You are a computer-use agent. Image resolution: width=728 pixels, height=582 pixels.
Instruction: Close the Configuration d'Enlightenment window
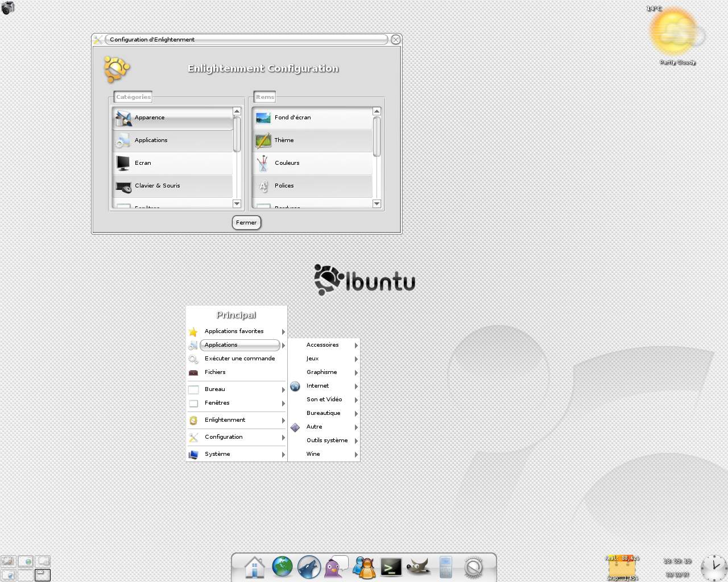click(396, 39)
